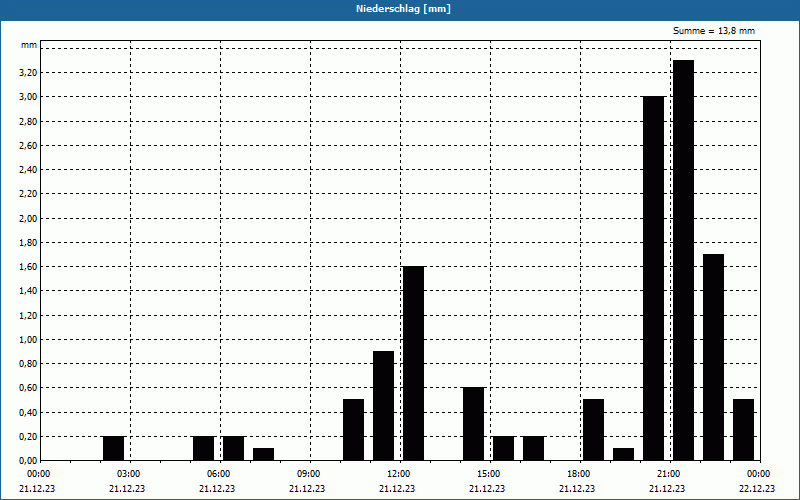Click the 0,90 mm bar before 12:00
Viewport: 800px width, 500px height.
pos(384,406)
